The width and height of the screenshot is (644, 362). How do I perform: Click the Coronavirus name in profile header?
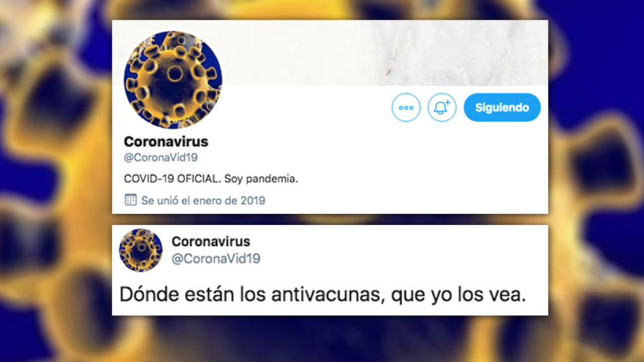tap(166, 142)
